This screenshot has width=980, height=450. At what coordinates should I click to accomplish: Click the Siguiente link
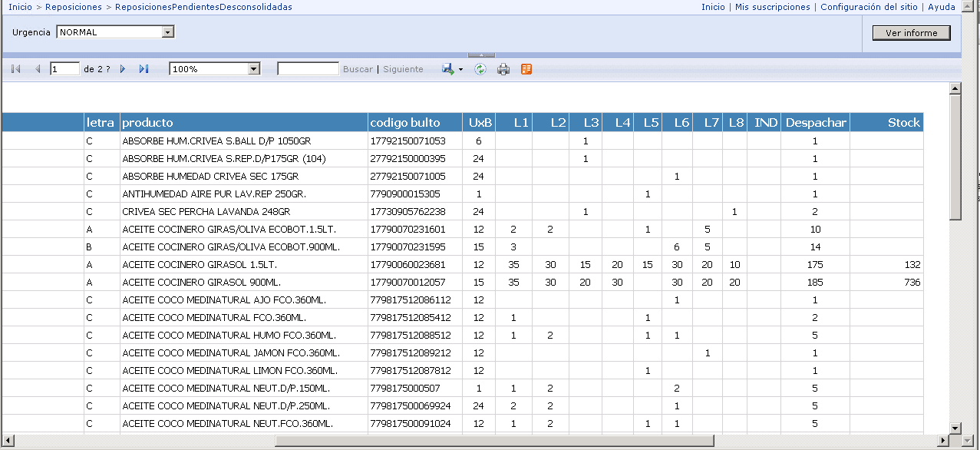(x=403, y=69)
